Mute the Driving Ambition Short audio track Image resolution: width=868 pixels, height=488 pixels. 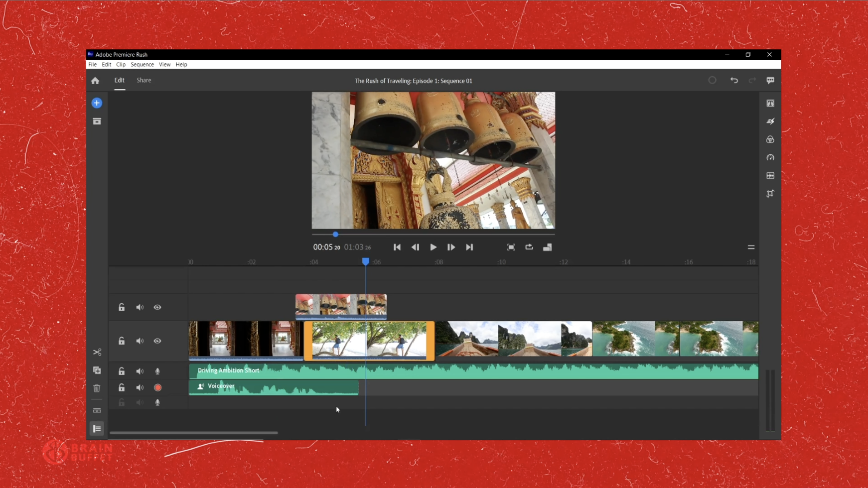140,371
